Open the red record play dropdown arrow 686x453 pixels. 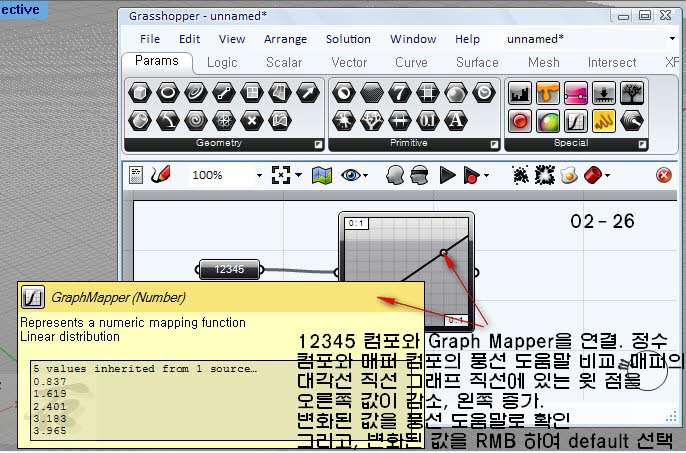[486, 176]
